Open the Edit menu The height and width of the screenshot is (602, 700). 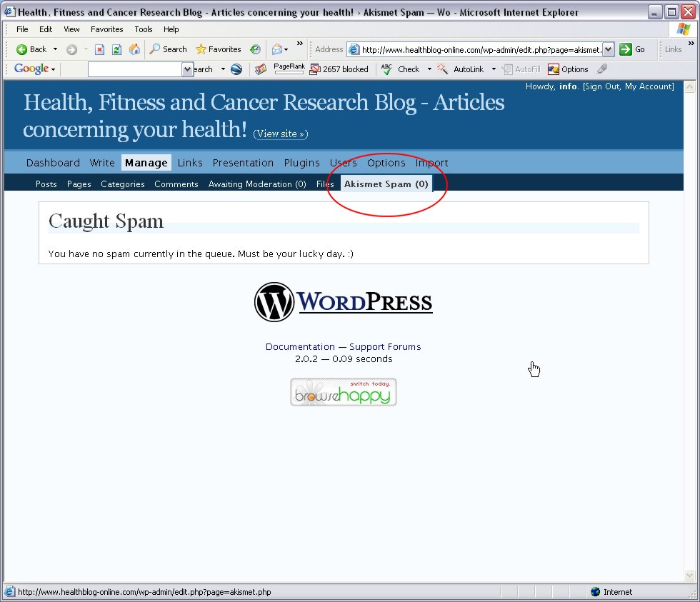(46, 29)
